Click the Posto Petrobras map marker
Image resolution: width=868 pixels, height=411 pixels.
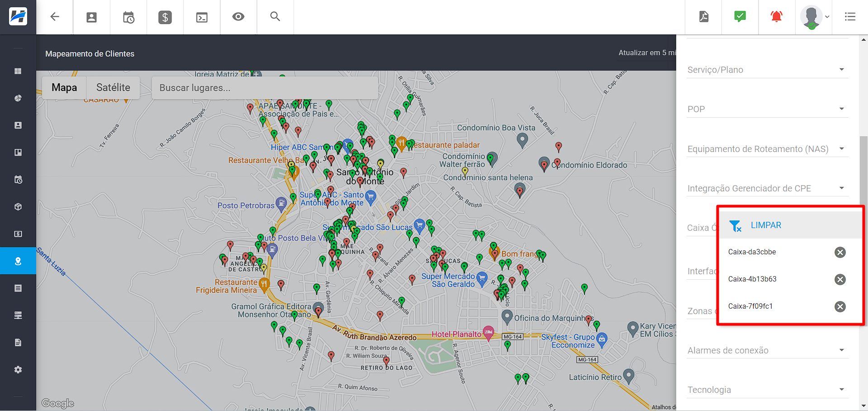[x=281, y=204]
